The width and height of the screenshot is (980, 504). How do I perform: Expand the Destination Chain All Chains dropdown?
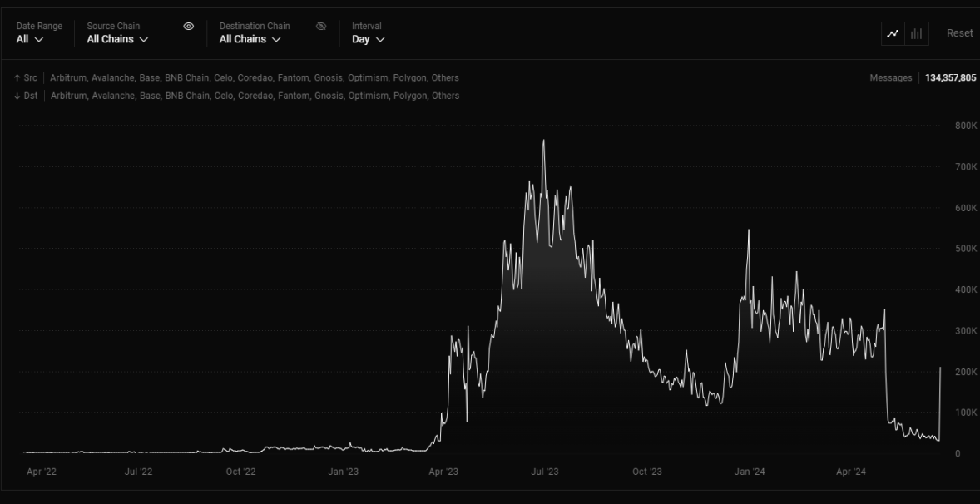250,39
